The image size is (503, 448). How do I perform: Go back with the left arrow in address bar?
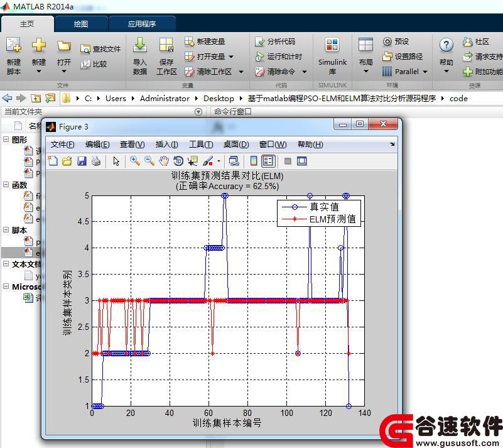point(7,98)
